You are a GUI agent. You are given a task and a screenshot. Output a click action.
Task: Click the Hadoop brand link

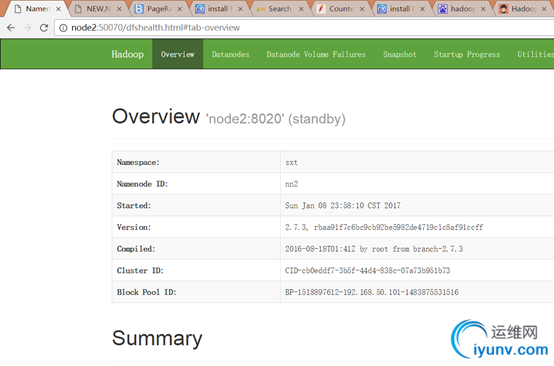pyautogui.click(x=128, y=54)
